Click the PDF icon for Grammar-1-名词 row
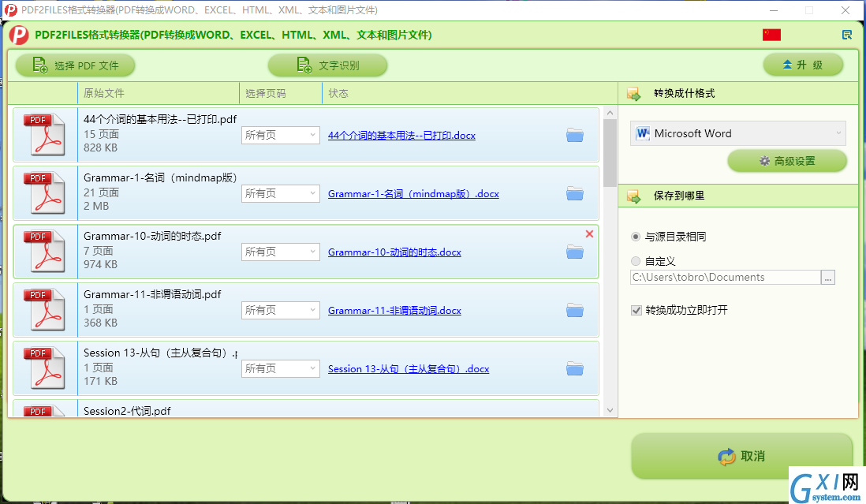866x504 pixels. click(x=44, y=193)
